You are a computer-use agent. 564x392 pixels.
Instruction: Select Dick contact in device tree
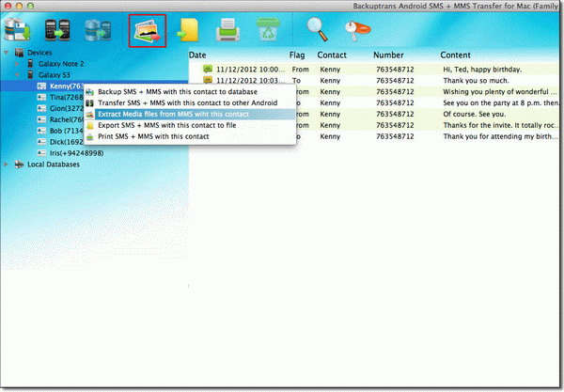click(x=67, y=142)
